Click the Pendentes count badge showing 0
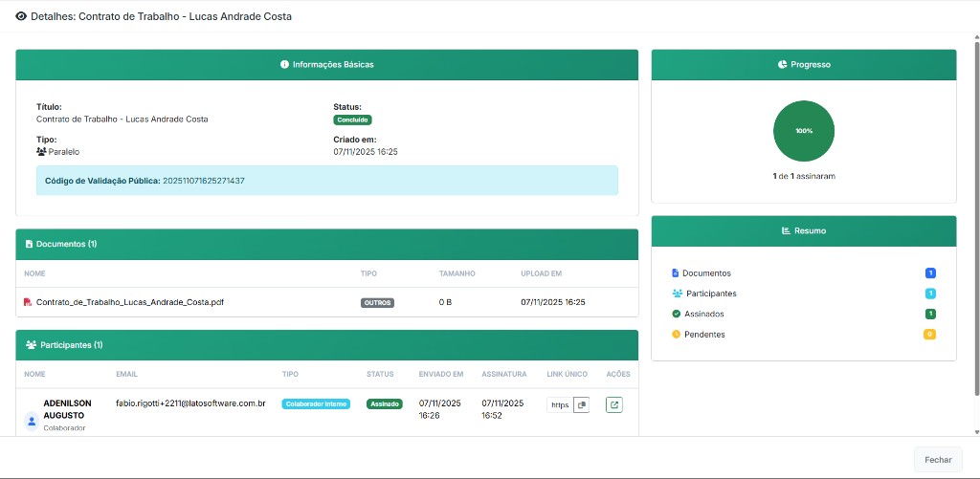Viewport: 980px width, 479px height. 930,334
